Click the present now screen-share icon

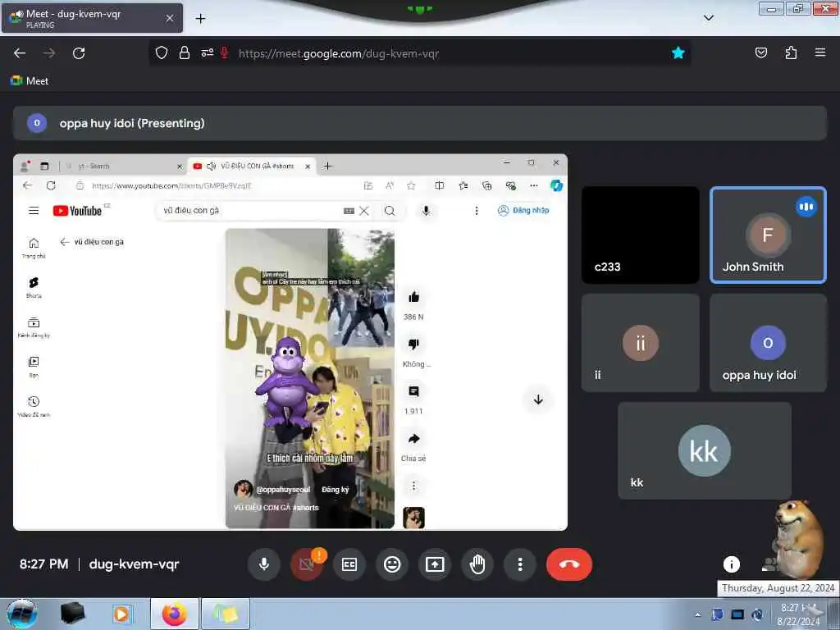[435, 564]
